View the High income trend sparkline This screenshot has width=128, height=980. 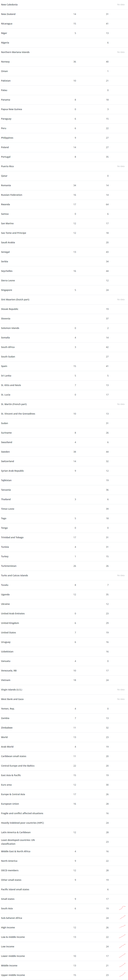click(x=122, y=927)
